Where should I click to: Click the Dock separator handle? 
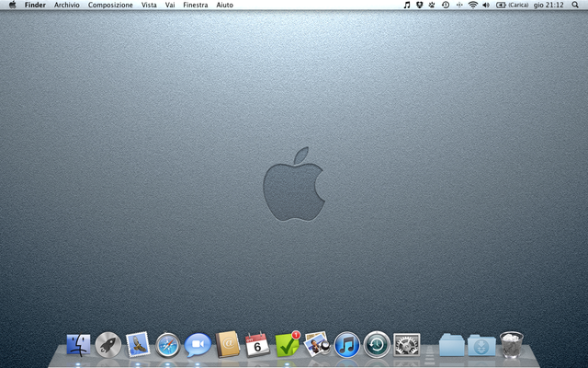tap(430, 354)
